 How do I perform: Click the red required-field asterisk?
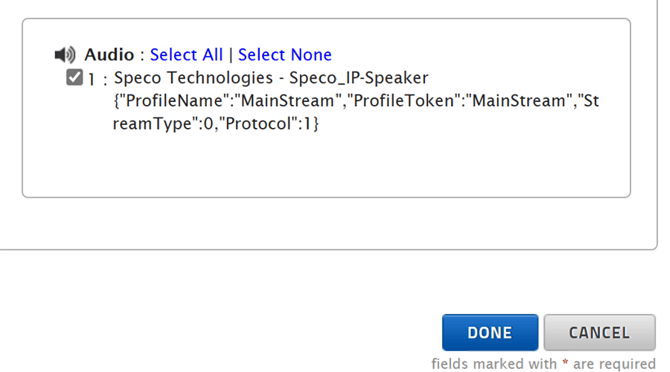pos(565,363)
